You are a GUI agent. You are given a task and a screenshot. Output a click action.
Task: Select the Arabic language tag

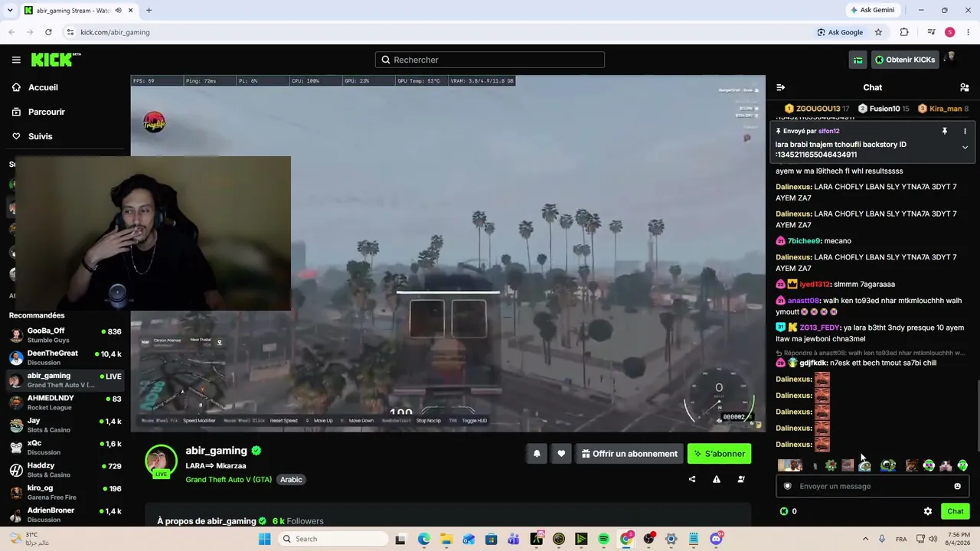point(291,480)
